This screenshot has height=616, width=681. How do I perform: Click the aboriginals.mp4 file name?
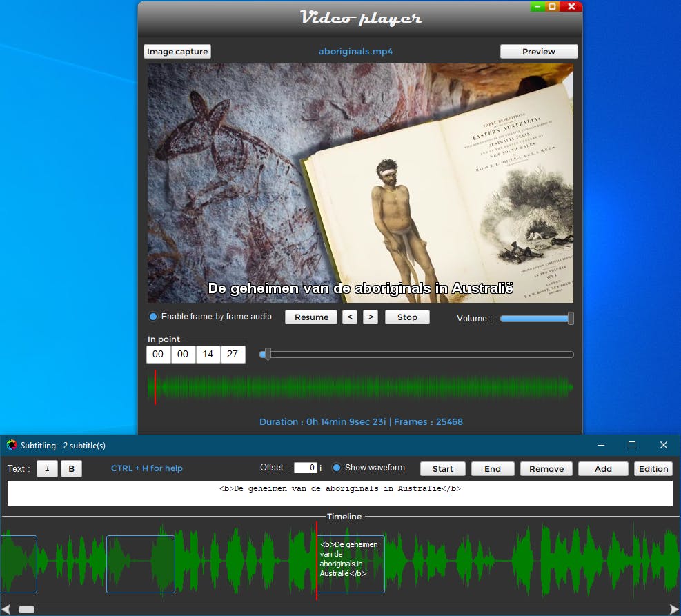pyautogui.click(x=356, y=51)
